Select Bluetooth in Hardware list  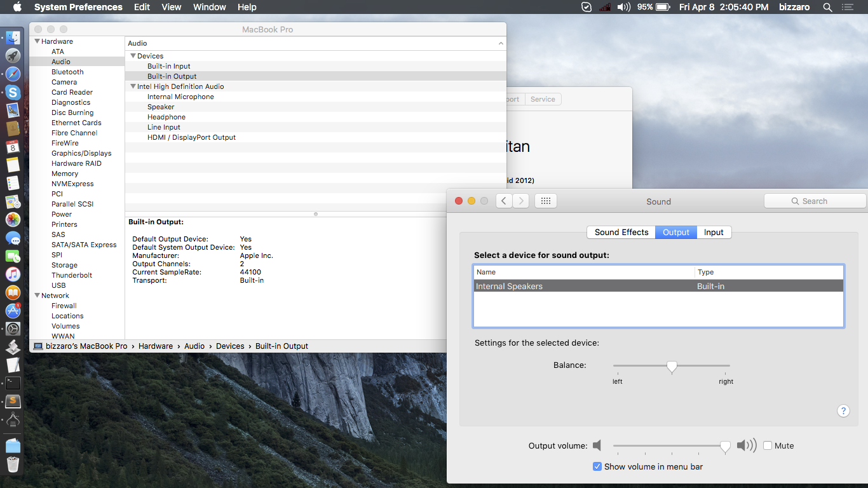(67, 72)
